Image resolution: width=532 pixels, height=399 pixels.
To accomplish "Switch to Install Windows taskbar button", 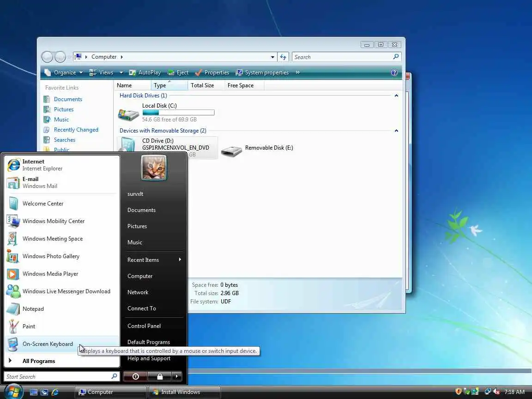I will pyautogui.click(x=185, y=392).
